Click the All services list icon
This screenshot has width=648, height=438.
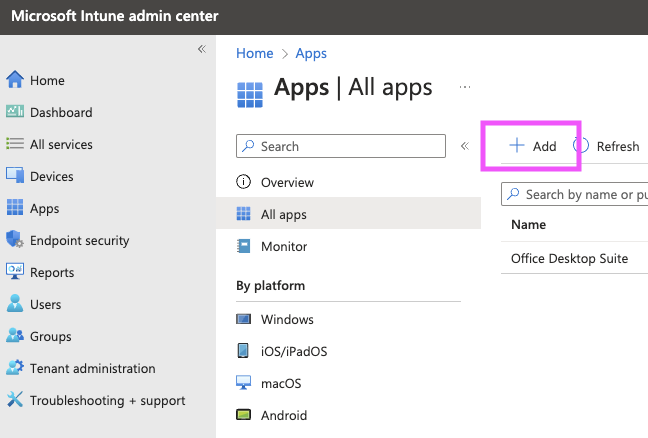point(14,144)
